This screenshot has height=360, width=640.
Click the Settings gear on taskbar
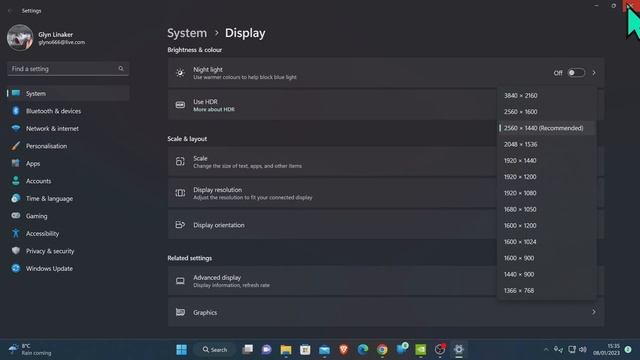pos(459,349)
